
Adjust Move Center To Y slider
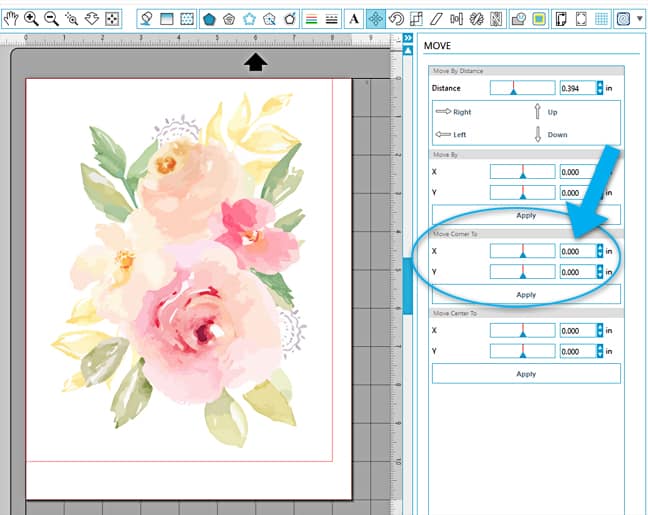(x=522, y=351)
